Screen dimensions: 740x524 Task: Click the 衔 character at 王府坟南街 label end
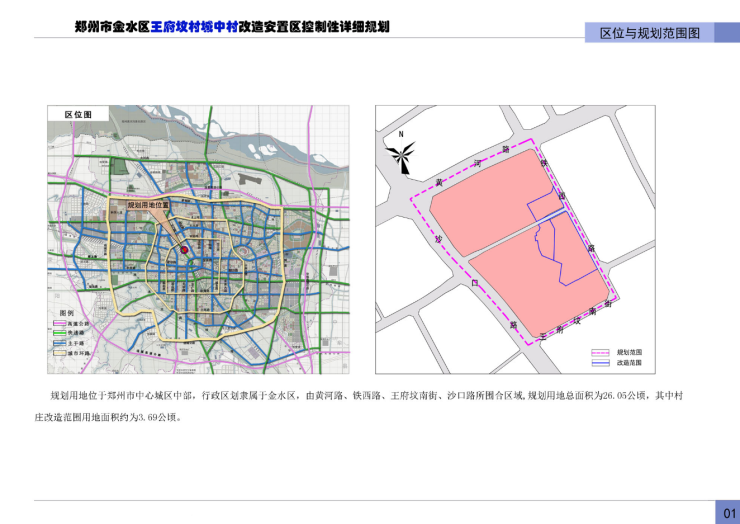[608, 304]
